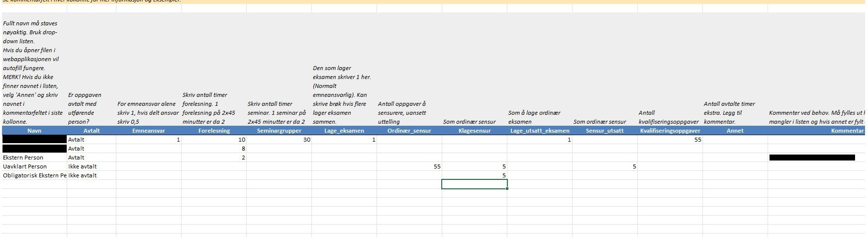The width and height of the screenshot is (868, 243).
Task: Select the Kommentar header cell
Action: coord(818,131)
